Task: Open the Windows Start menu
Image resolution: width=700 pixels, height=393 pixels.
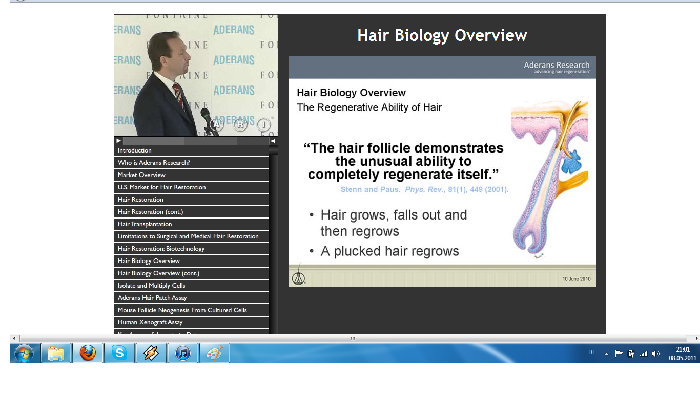Action: (24, 353)
